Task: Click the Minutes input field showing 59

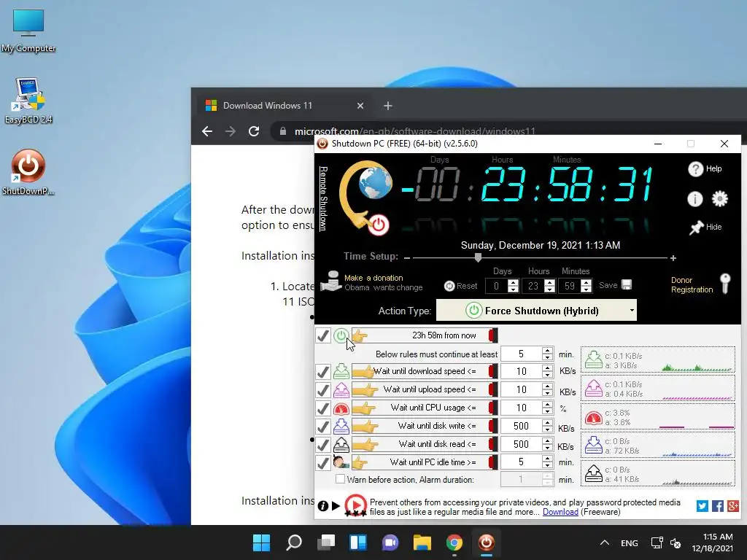Action: pyautogui.click(x=570, y=286)
